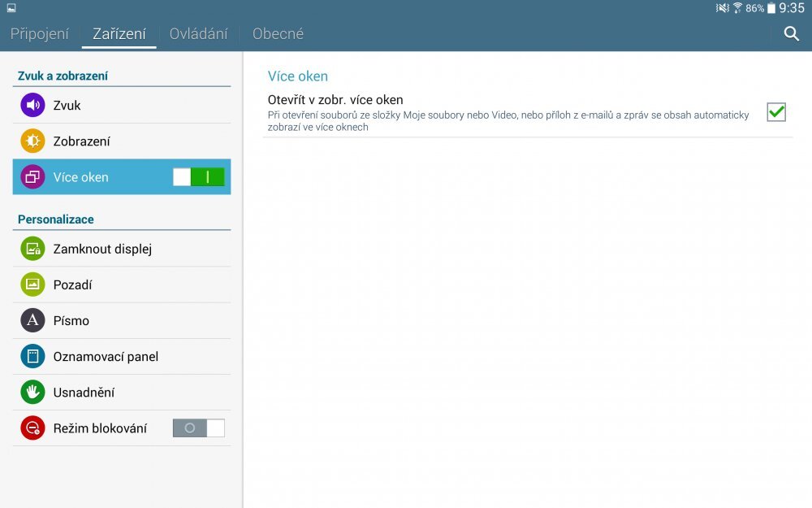This screenshot has width=812, height=508.
Task: Tap the green Usnadnění hand icon
Action: coord(32,392)
